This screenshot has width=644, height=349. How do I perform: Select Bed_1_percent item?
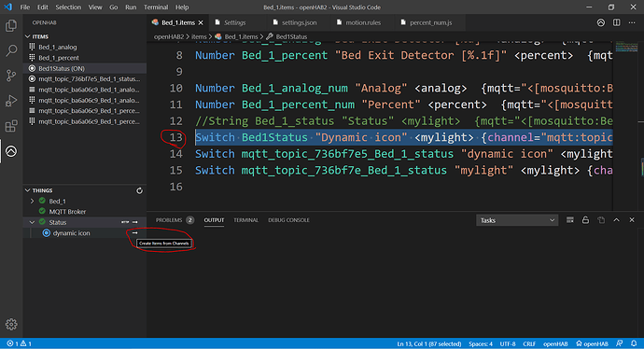click(85, 58)
